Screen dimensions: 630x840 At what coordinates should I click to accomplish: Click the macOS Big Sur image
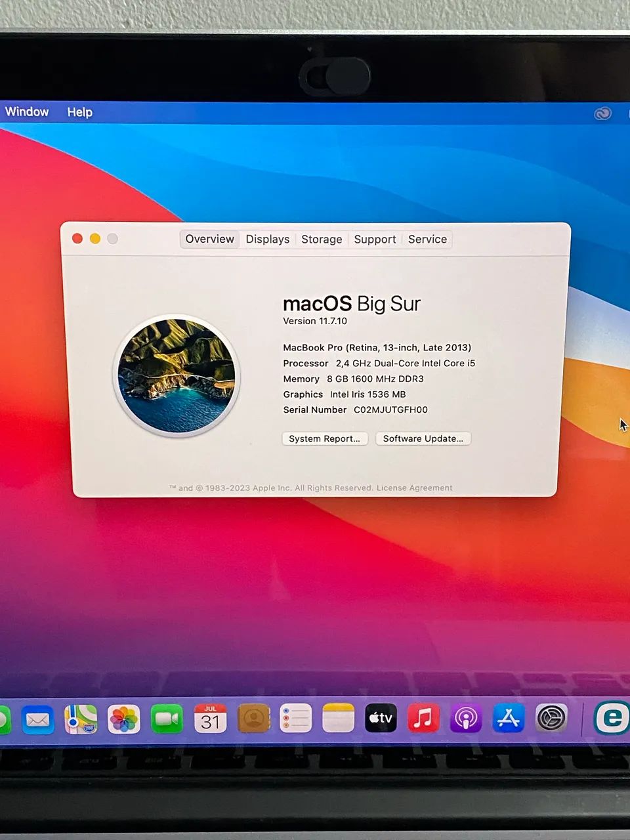pyautogui.click(x=177, y=376)
